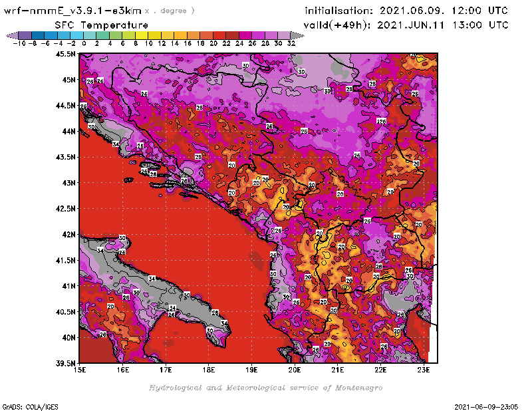
Task: Click the '0' value on the legend scale
Action: point(84,43)
